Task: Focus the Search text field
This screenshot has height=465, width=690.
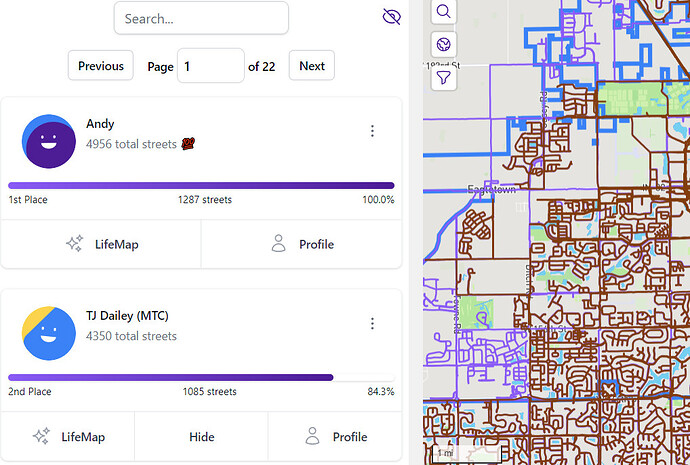Action: pos(201,18)
